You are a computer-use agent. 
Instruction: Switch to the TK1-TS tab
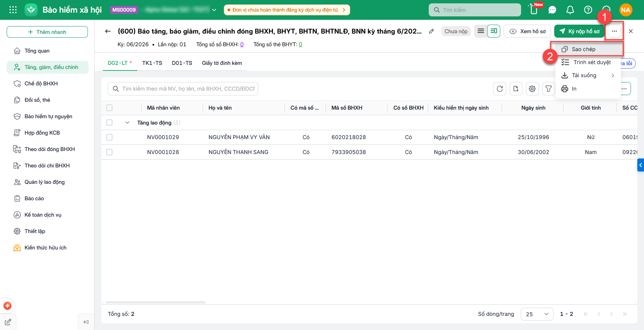tap(152, 63)
